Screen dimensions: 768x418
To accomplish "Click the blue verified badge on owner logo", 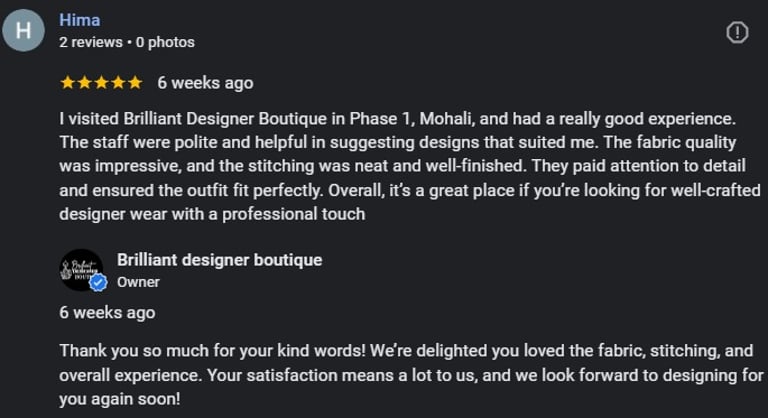I will pyautogui.click(x=98, y=283).
